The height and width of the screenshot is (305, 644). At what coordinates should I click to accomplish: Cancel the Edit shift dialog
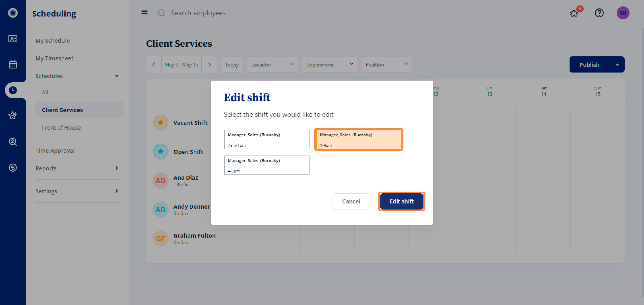[351, 201]
